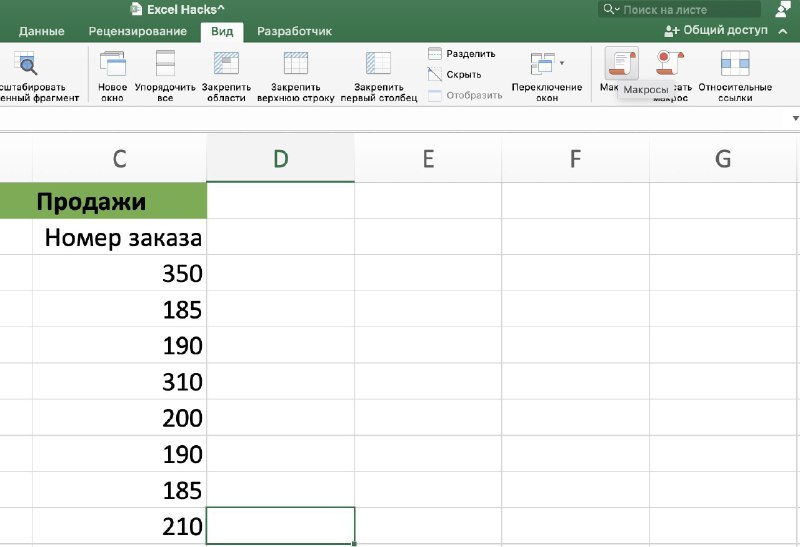The width and height of the screenshot is (800, 547).
Task: Click the user account icon
Action: click(x=783, y=9)
